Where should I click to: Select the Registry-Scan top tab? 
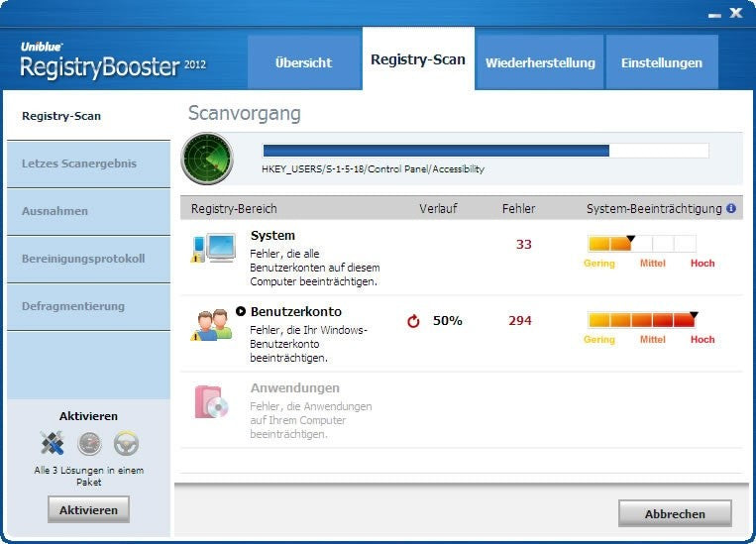418,58
